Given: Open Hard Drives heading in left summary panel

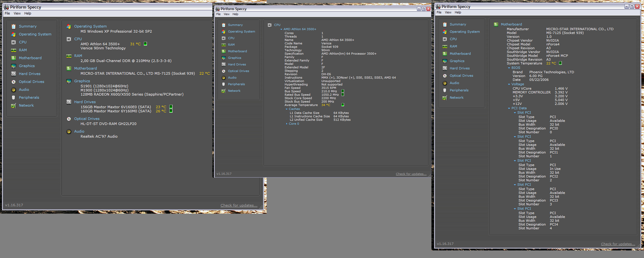Looking at the screenshot, I should pyautogui.click(x=85, y=102).
